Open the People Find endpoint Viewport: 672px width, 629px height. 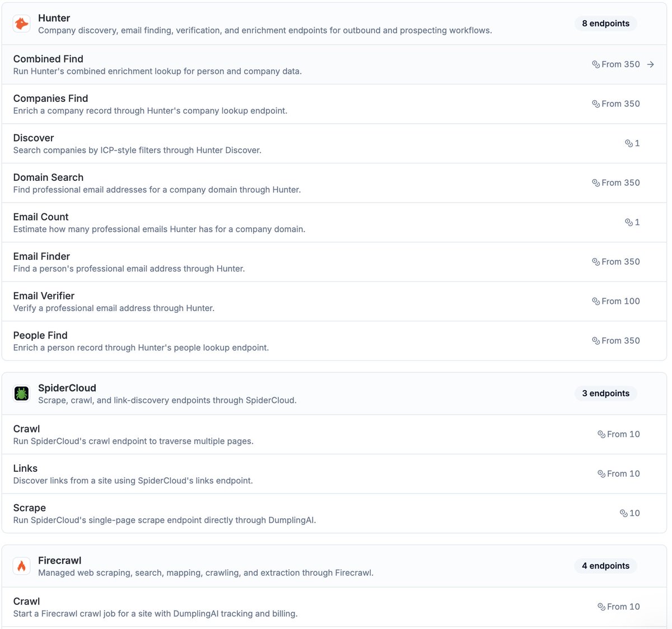click(334, 341)
